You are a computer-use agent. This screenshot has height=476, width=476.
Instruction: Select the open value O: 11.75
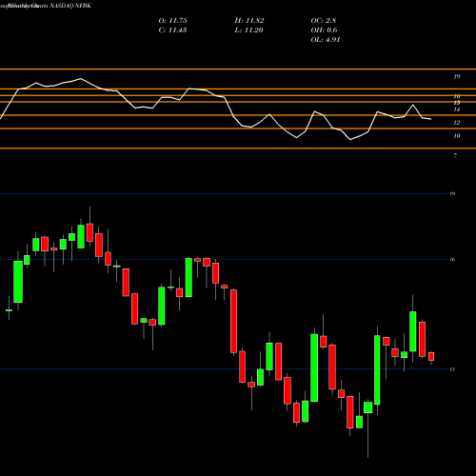172,21
